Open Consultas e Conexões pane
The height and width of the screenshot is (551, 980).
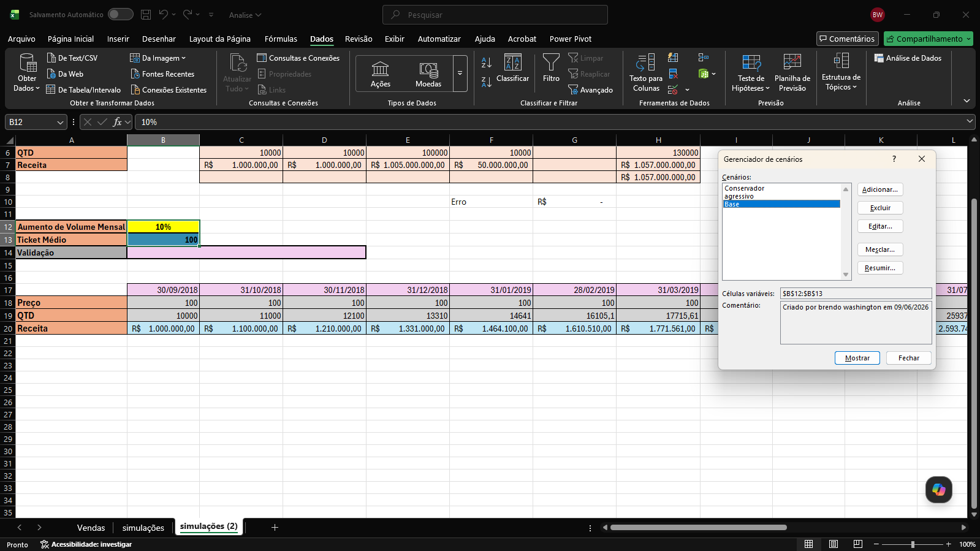298,58
